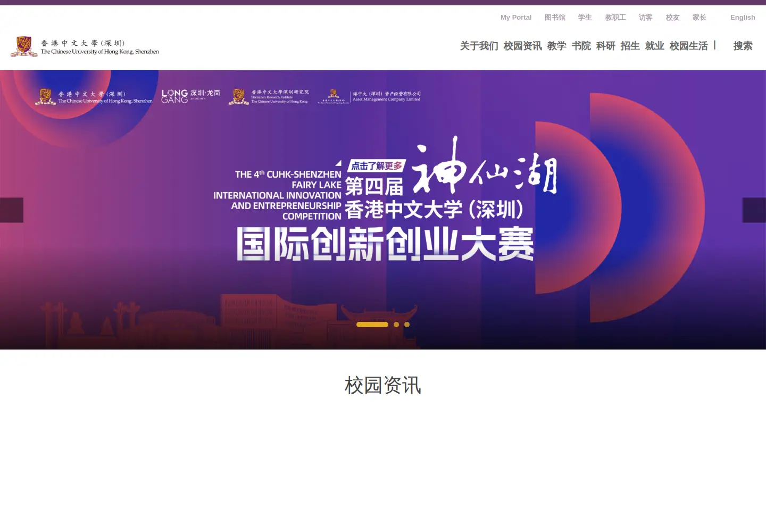Open the 家长 parents link

(x=700, y=18)
